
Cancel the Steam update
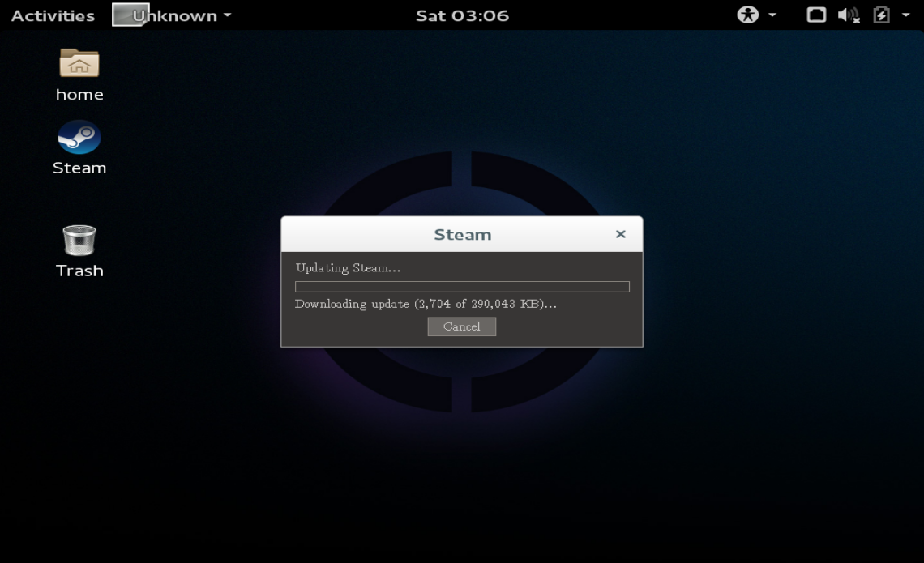(x=461, y=326)
